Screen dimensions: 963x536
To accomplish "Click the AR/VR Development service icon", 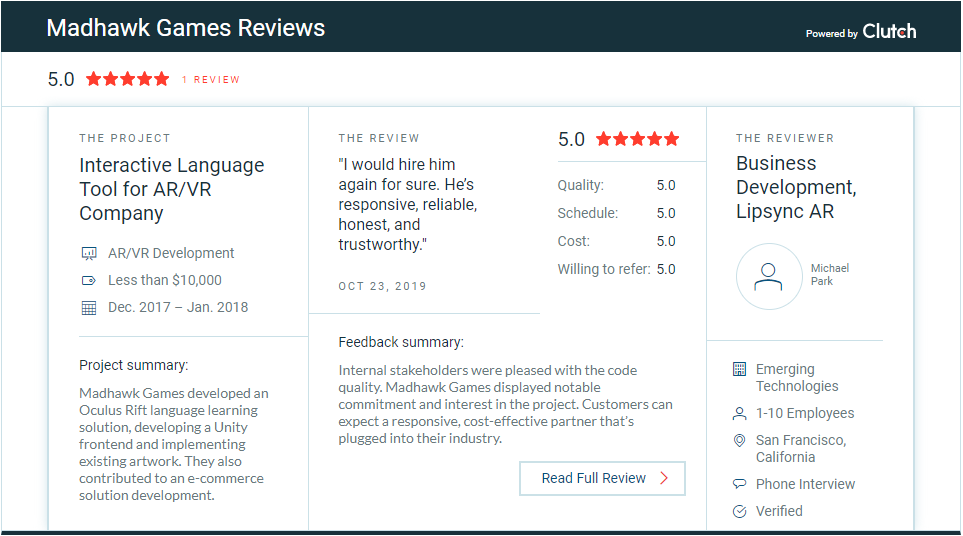I will [x=88, y=254].
